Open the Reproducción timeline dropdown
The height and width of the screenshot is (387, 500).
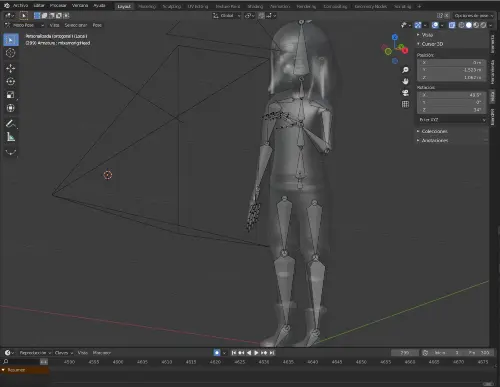[35, 353]
